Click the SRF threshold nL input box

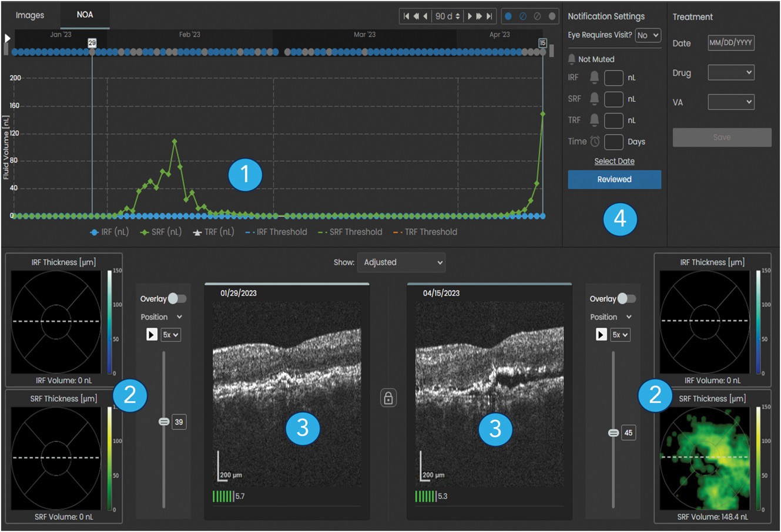click(614, 99)
